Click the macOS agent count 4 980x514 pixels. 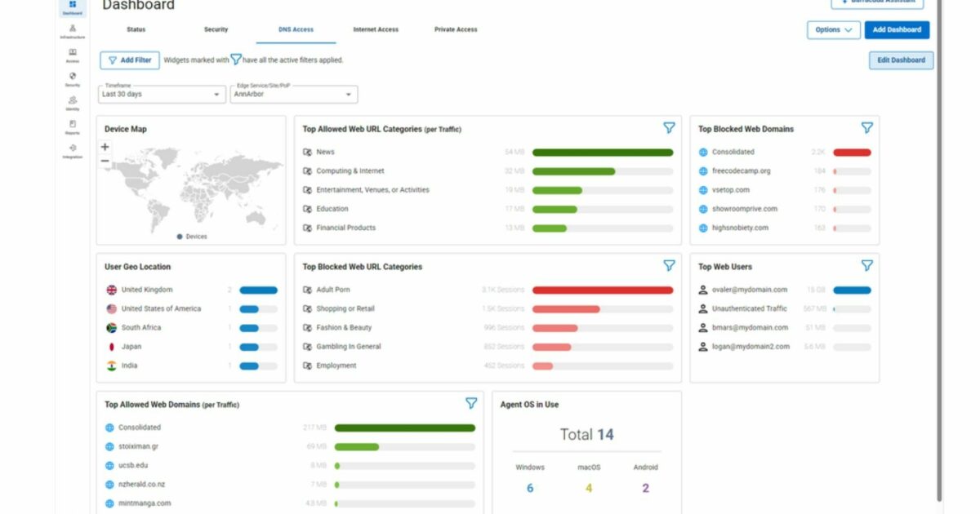coord(588,488)
